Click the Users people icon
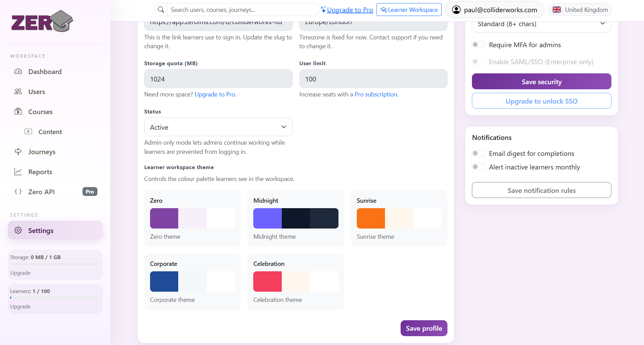Image resolution: width=644 pixels, height=345 pixels. [x=18, y=92]
